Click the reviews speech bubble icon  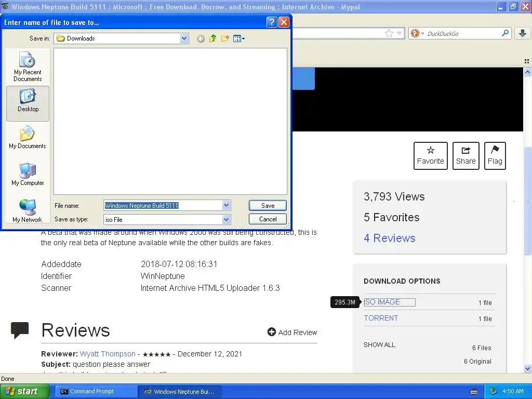[x=20, y=330]
